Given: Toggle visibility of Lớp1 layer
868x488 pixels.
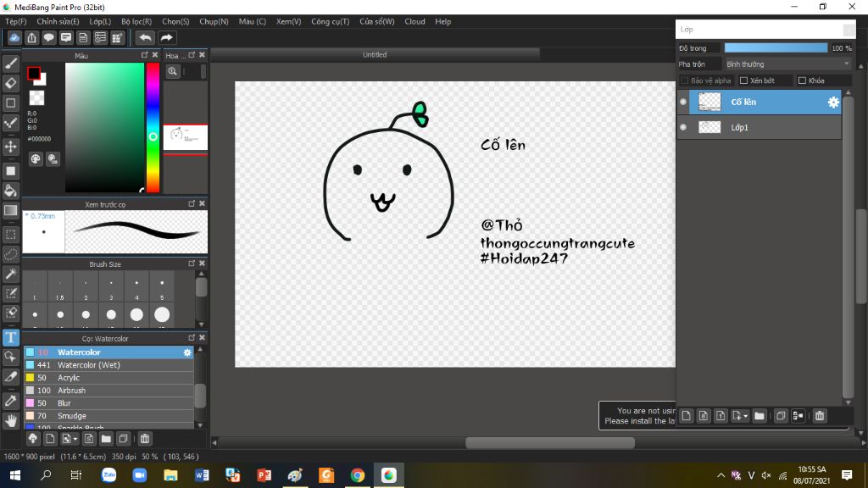Looking at the screenshot, I should point(683,127).
